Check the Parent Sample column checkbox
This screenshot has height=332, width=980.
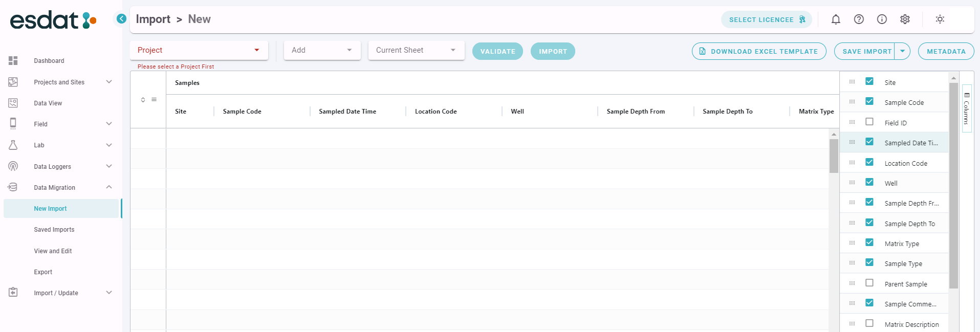click(869, 283)
